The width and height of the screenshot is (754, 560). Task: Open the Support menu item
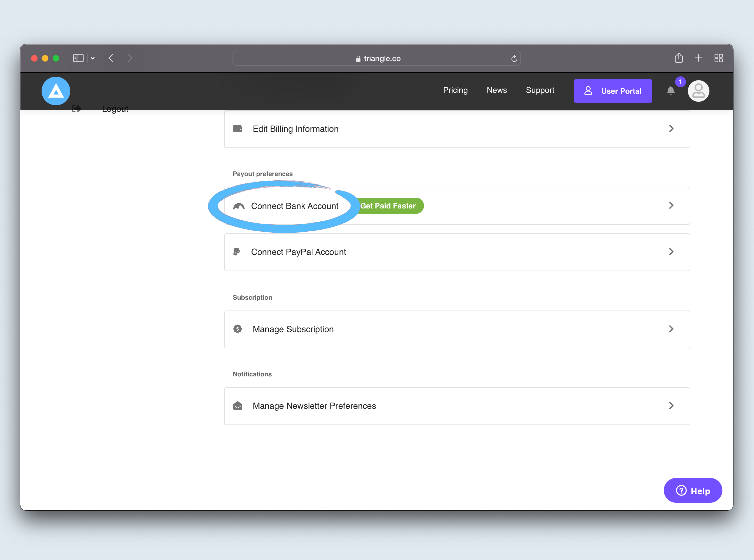540,90
